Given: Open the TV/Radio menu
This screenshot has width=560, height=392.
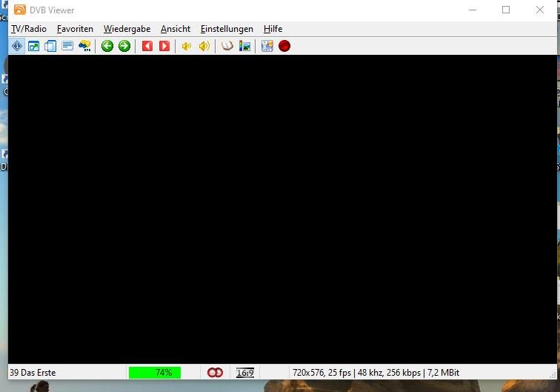Looking at the screenshot, I should (29, 29).
